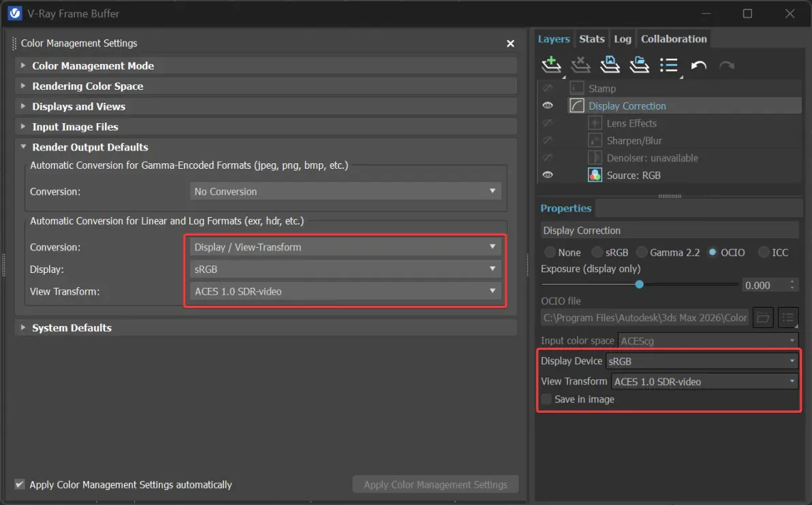Toggle visibility of the Stamp layer
Viewport: 812px width, 505px height.
pyautogui.click(x=548, y=88)
